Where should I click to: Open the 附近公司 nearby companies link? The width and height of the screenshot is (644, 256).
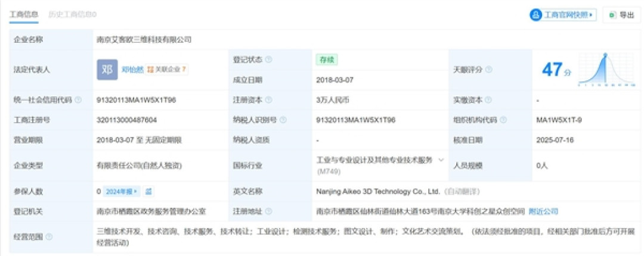click(x=543, y=212)
